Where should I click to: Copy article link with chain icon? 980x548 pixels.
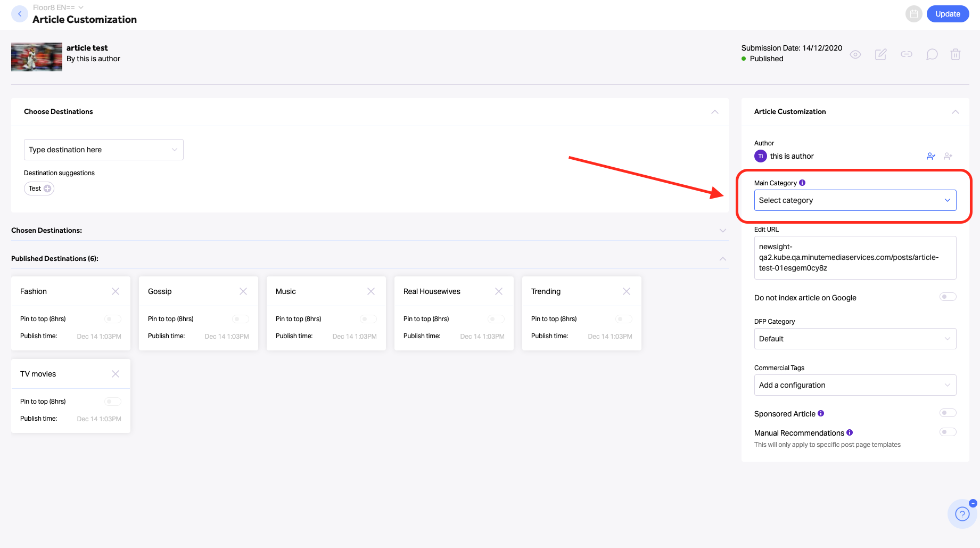click(907, 54)
